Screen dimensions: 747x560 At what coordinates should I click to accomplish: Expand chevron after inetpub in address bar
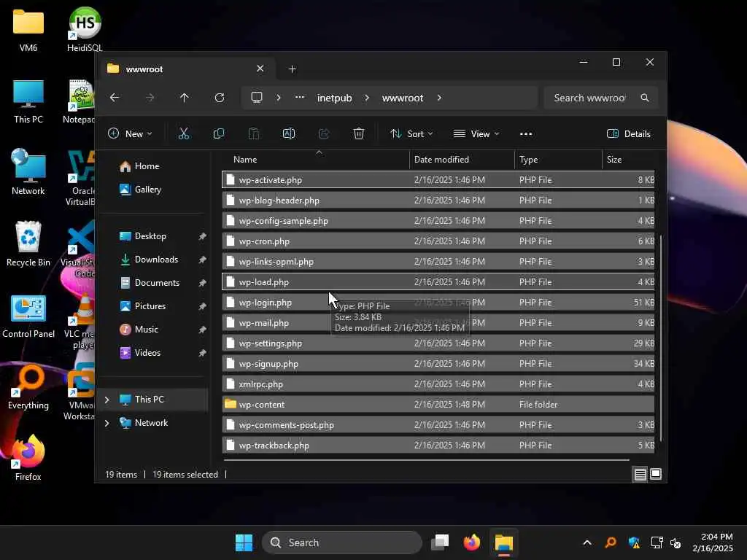pyautogui.click(x=367, y=98)
